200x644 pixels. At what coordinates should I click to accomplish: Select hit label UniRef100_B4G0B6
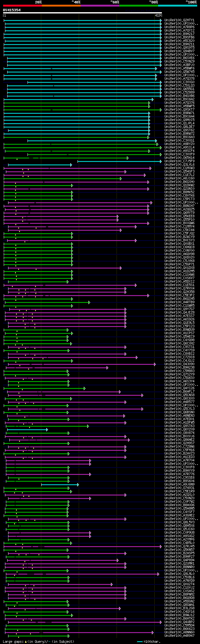point(179,96)
